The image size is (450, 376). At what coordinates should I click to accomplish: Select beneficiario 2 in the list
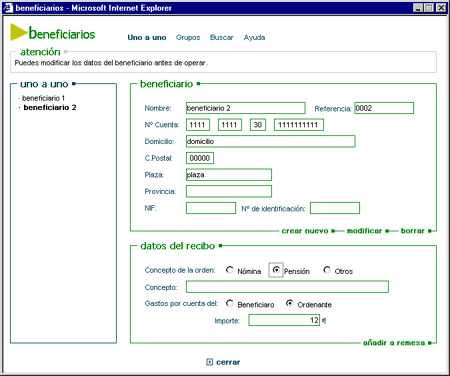click(x=50, y=107)
